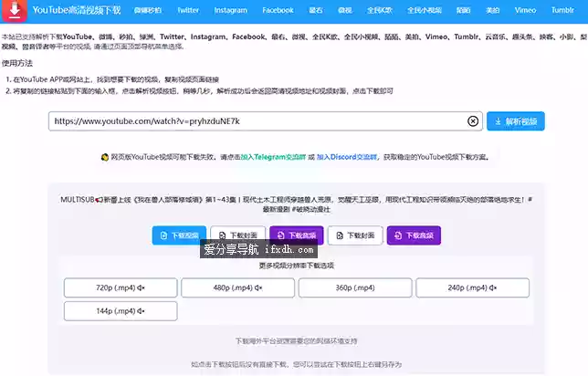Clear the URL field with the X icon
Image resolution: width=588 pixels, height=376 pixels.
click(473, 121)
